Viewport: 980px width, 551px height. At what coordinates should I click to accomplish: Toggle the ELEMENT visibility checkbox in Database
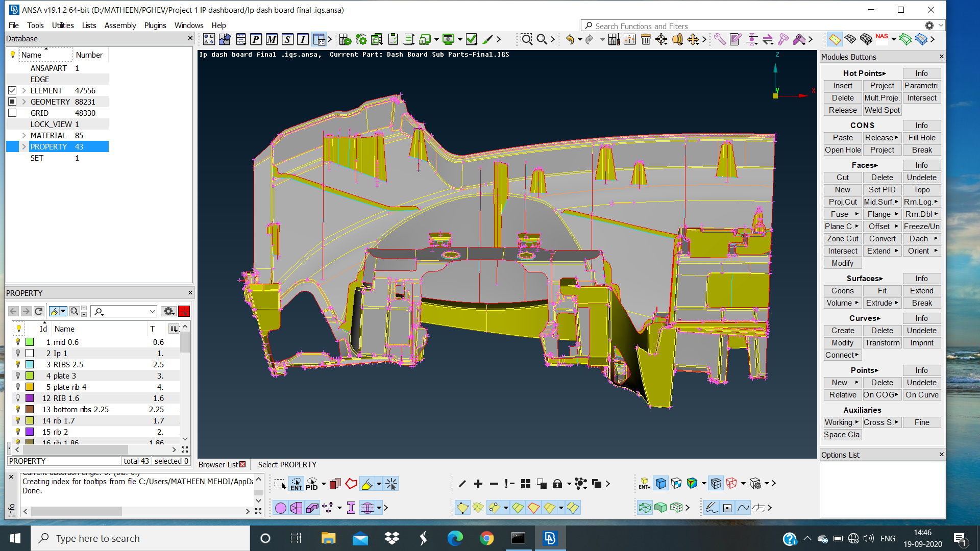tap(12, 90)
